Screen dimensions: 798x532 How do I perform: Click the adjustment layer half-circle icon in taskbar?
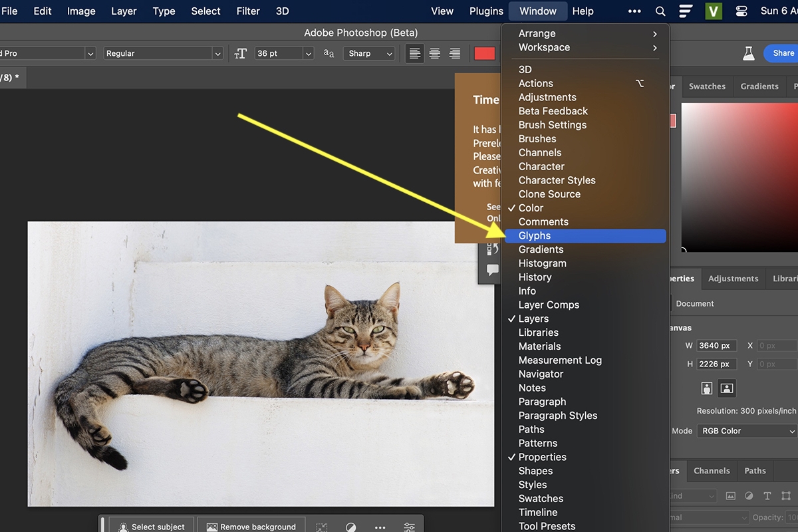point(350,527)
